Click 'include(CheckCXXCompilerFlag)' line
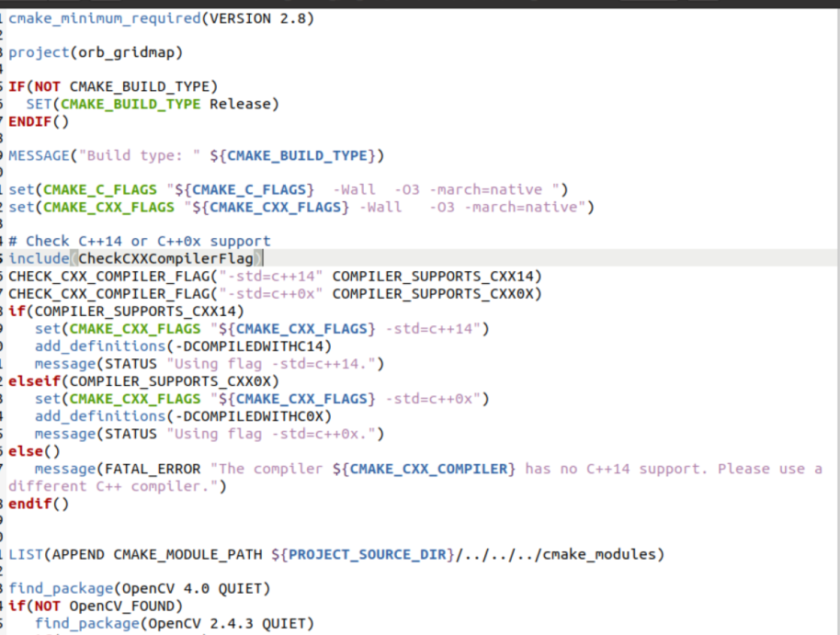 pyautogui.click(x=135, y=259)
